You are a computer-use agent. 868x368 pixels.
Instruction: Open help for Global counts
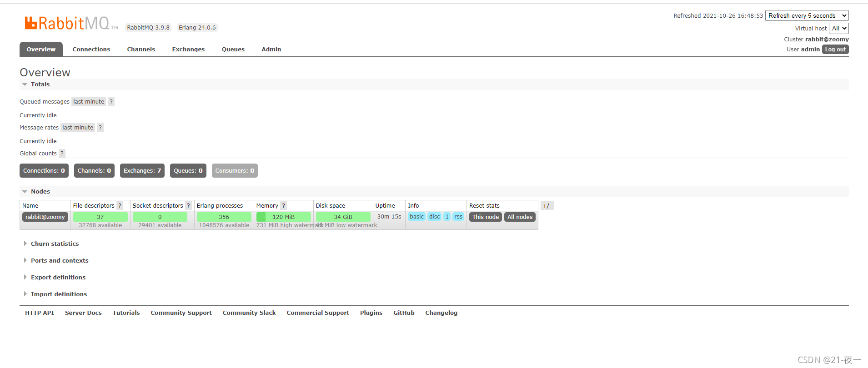(x=62, y=154)
